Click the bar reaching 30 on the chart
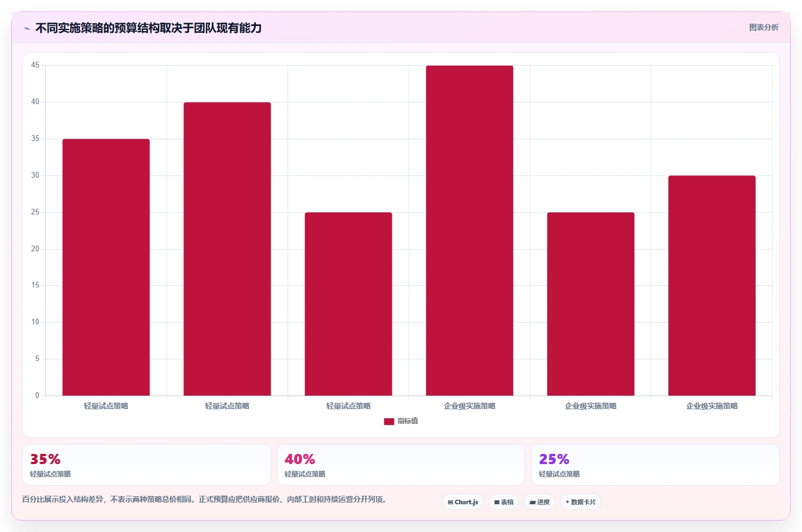 tap(711, 286)
